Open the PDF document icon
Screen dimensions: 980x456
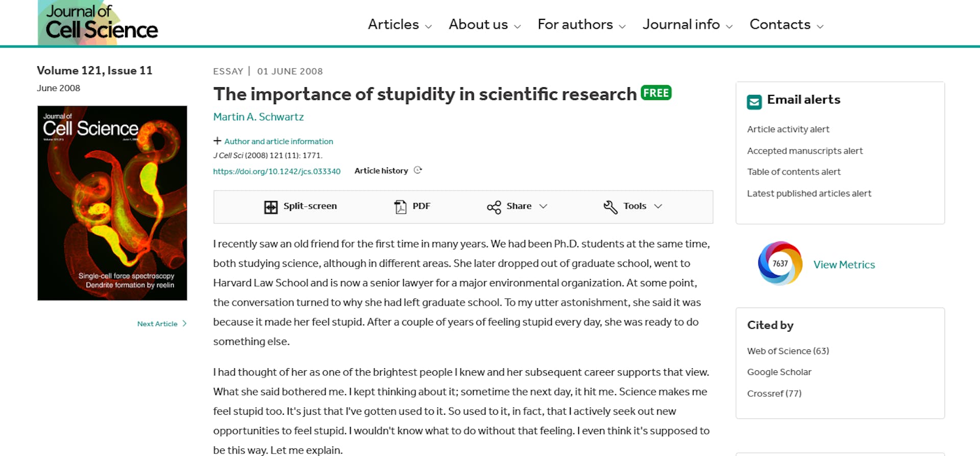pos(400,207)
